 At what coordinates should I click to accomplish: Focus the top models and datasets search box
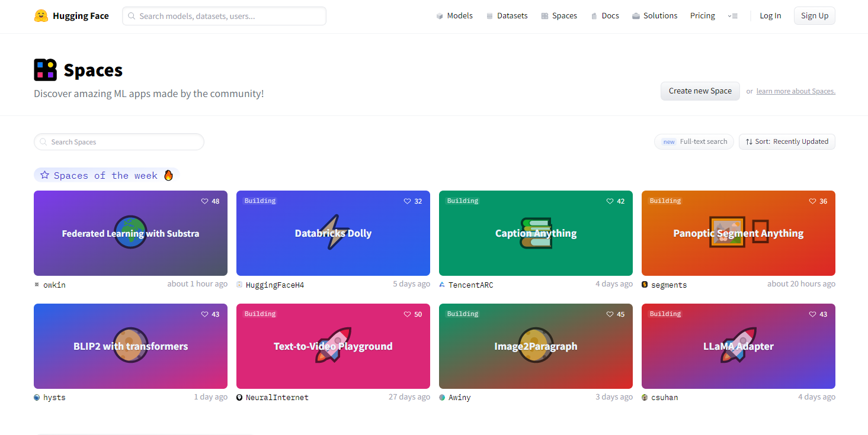tap(224, 16)
